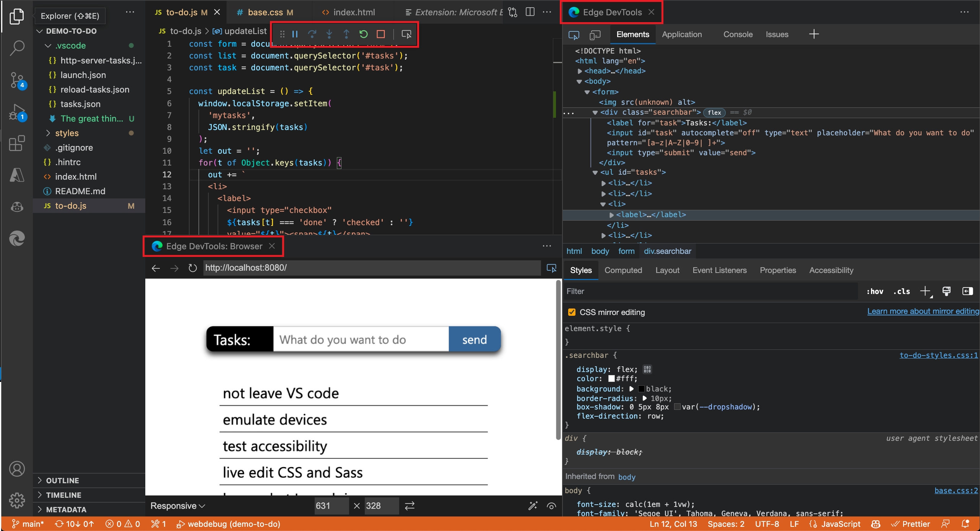Click the CSS mirror editing checkbox

[x=572, y=312]
